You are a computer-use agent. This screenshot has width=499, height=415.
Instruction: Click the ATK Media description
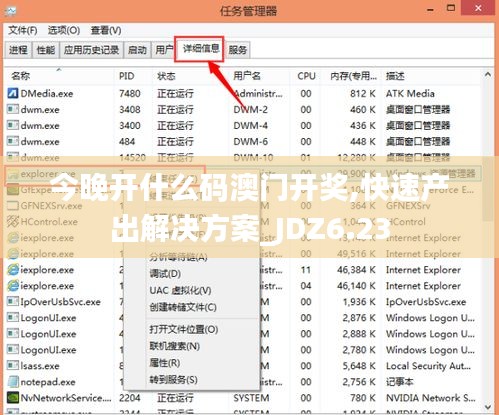(410, 94)
